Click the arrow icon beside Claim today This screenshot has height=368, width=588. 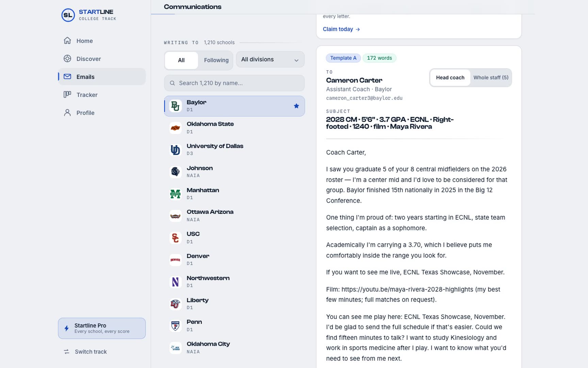click(358, 29)
